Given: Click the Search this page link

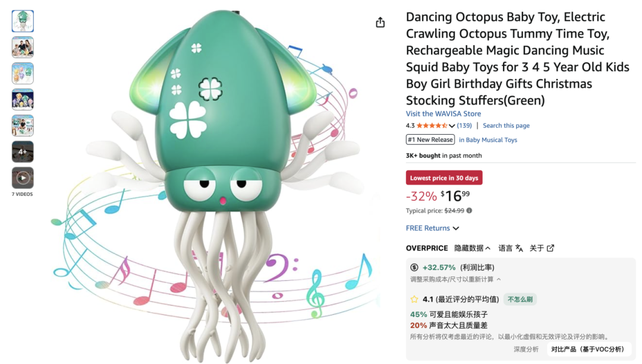Looking at the screenshot, I should [506, 126].
